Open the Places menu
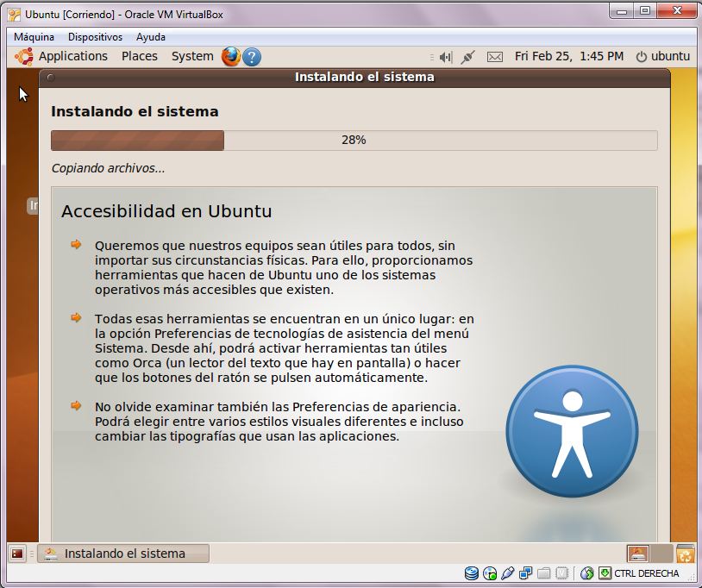The height and width of the screenshot is (588, 702). (x=140, y=56)
